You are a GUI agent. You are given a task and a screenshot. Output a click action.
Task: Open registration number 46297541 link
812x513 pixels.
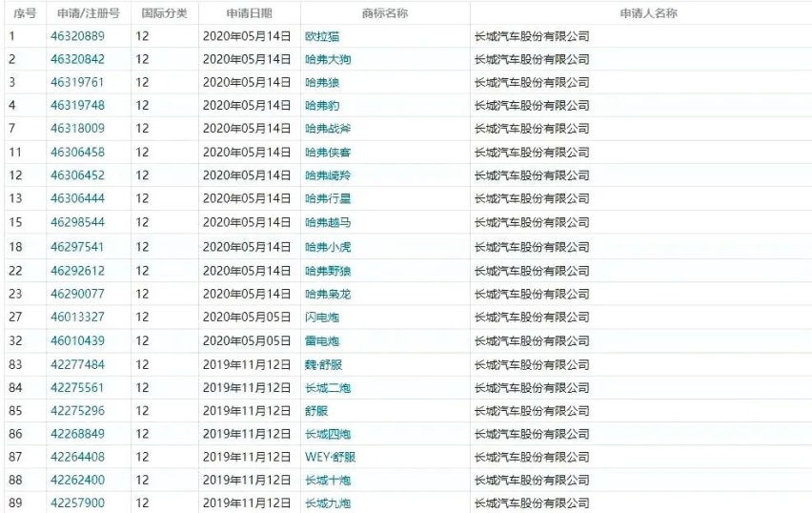[76, 247]
